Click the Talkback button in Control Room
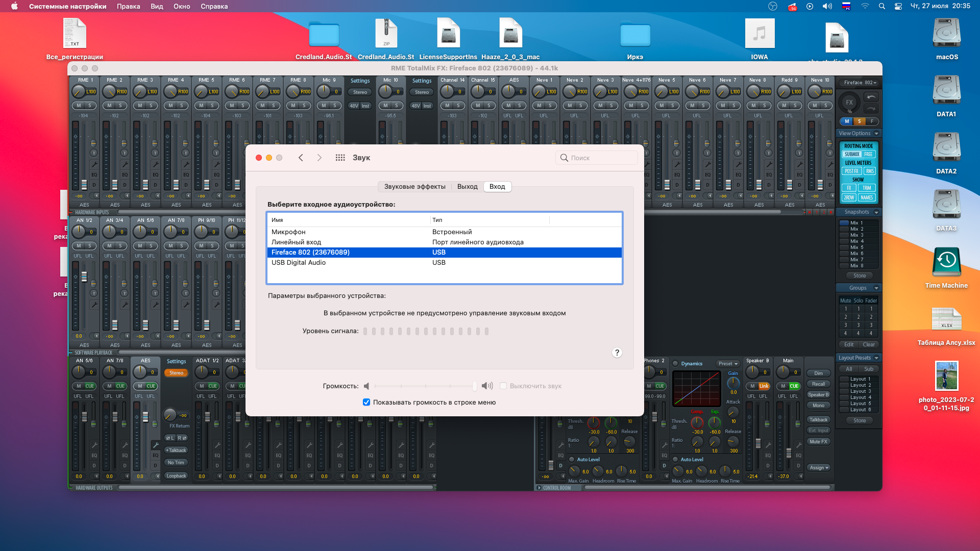This screenshot has height=551, width=980. tap(819, 420)
